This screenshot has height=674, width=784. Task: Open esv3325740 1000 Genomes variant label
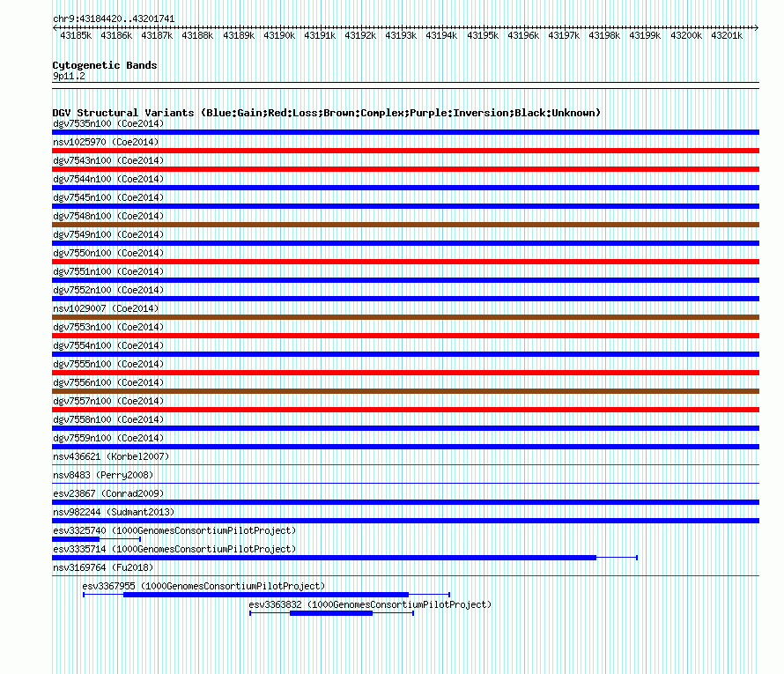[x=174, y=530]
